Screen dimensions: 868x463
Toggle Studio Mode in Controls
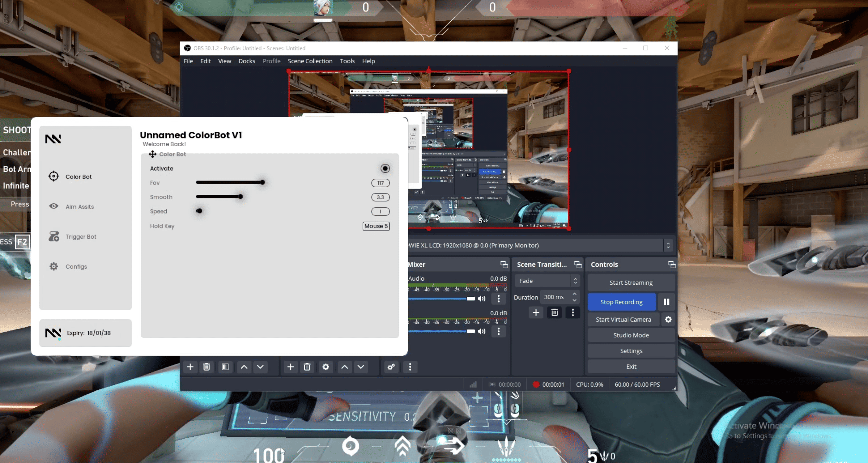631,335
